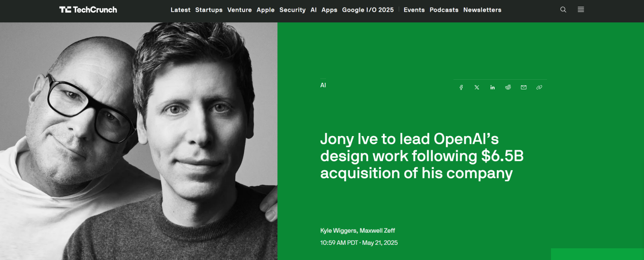Open the Podcasts page

(444, 10)
